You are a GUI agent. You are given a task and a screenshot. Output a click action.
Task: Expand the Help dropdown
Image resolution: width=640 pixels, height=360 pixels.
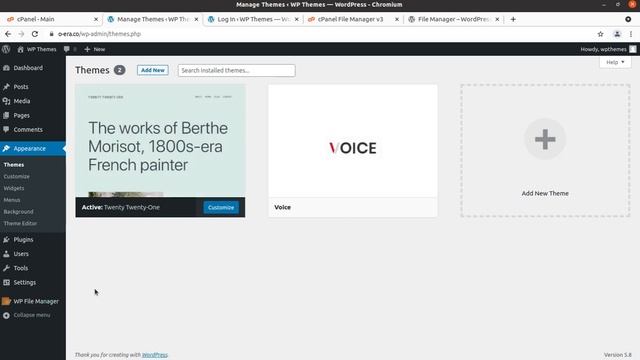point(615,62)
